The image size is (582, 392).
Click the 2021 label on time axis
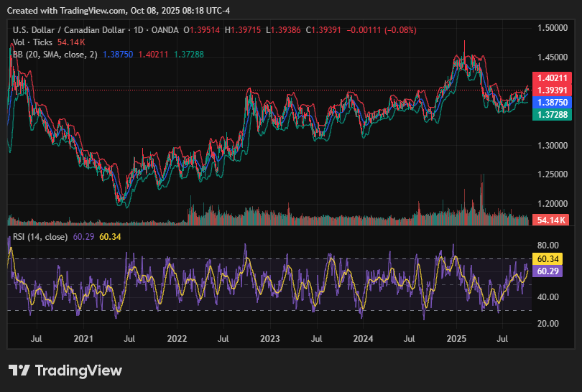click(83, 337)
